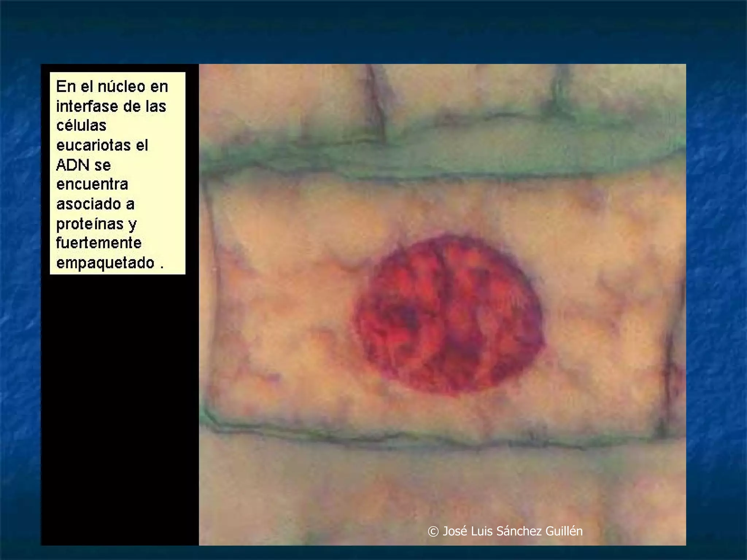Click the word "eucariotas" in the caption

[93, 145]
